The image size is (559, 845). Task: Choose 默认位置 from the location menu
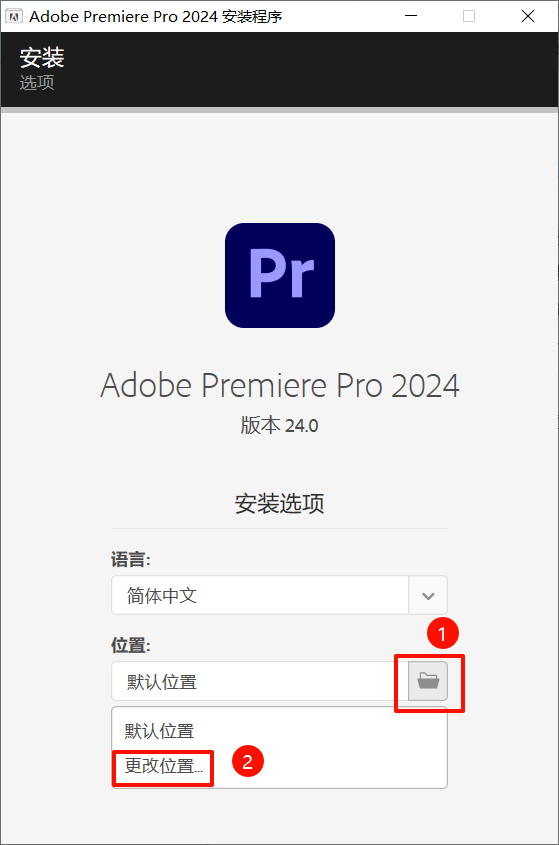[x=160, y=731]
